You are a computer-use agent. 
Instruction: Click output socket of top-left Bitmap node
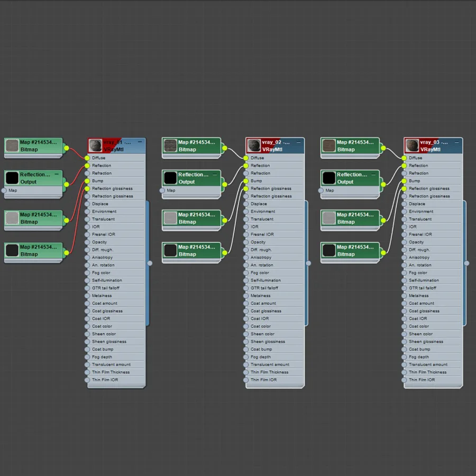tap(67, 148)
